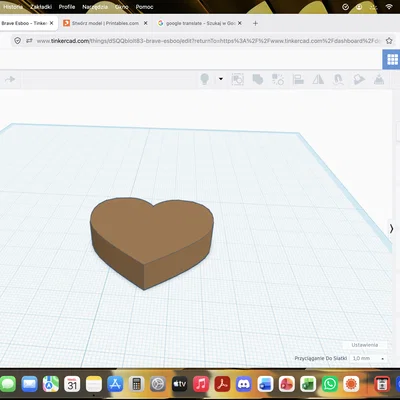Open the blue grid view button
400x400 pixels.
pos(392,59)
